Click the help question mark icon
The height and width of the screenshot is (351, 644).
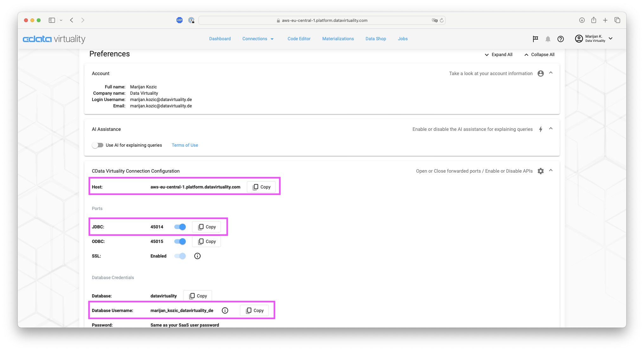pyautogui.click(x=560, y=39)
